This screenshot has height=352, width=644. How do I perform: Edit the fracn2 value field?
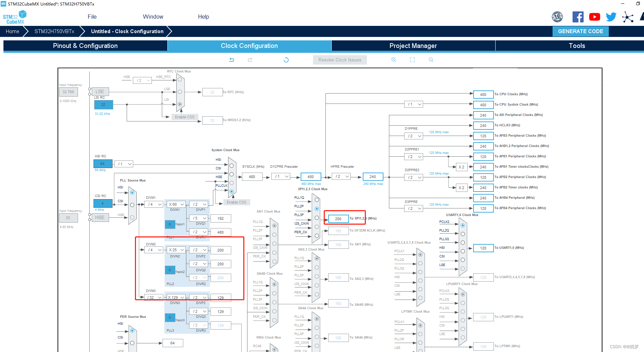pos(170,270)
